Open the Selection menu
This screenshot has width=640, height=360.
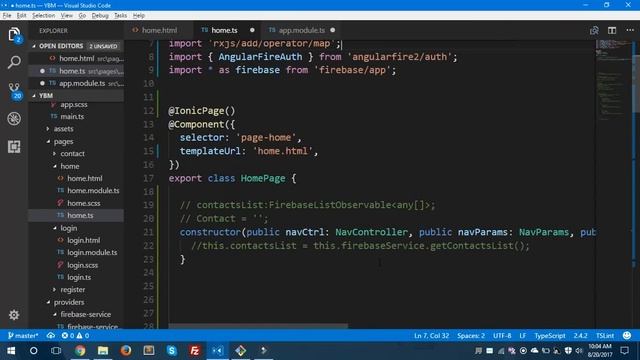[43, 16]
